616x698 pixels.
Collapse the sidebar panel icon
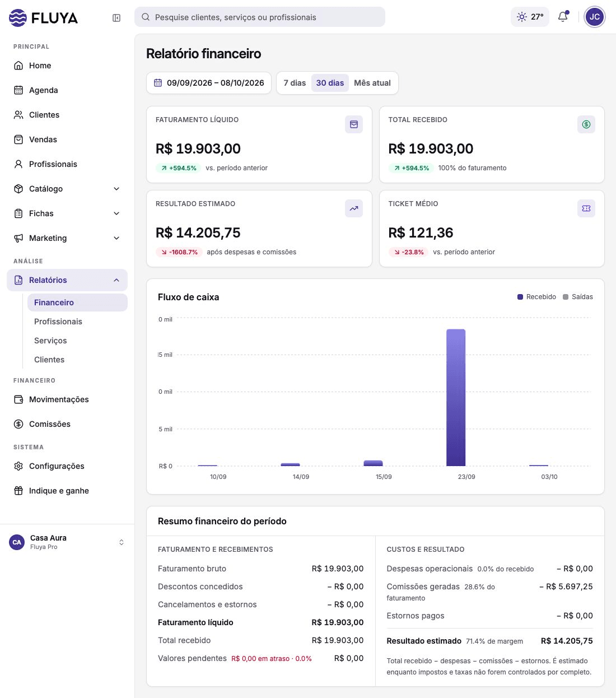(116, 18)
